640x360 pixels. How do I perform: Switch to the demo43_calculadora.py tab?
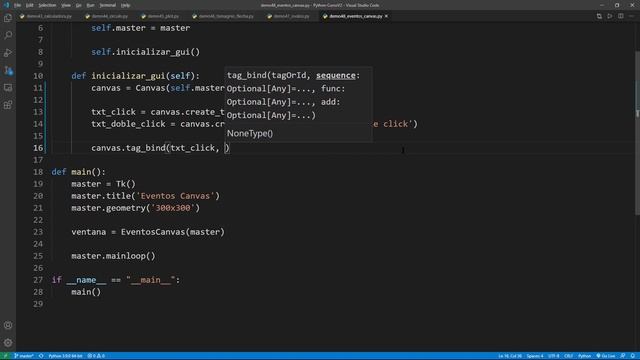pyautogui.click(x=46, y=16)
